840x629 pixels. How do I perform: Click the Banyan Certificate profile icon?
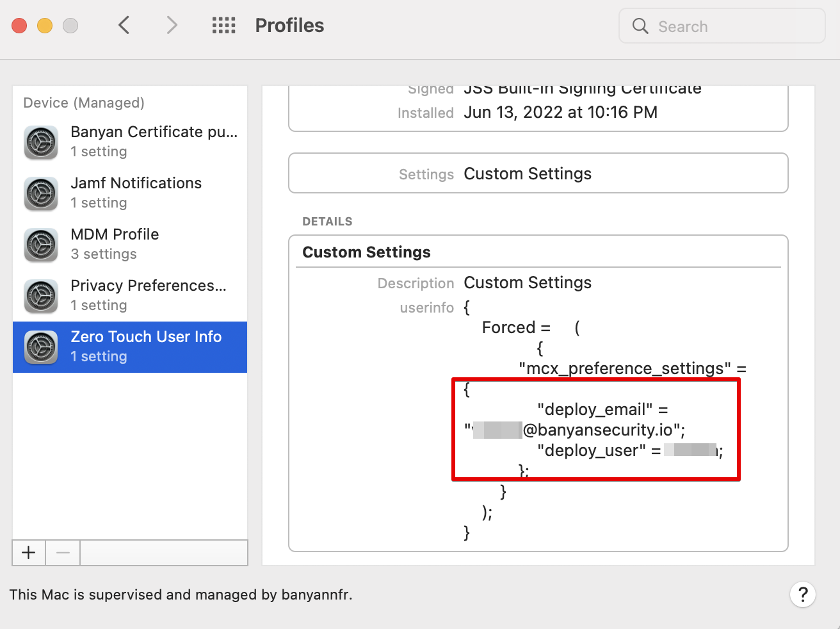pos(41,142)
